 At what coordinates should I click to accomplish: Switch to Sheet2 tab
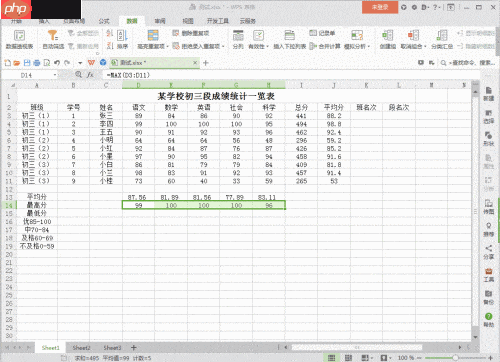pos(81,348)
